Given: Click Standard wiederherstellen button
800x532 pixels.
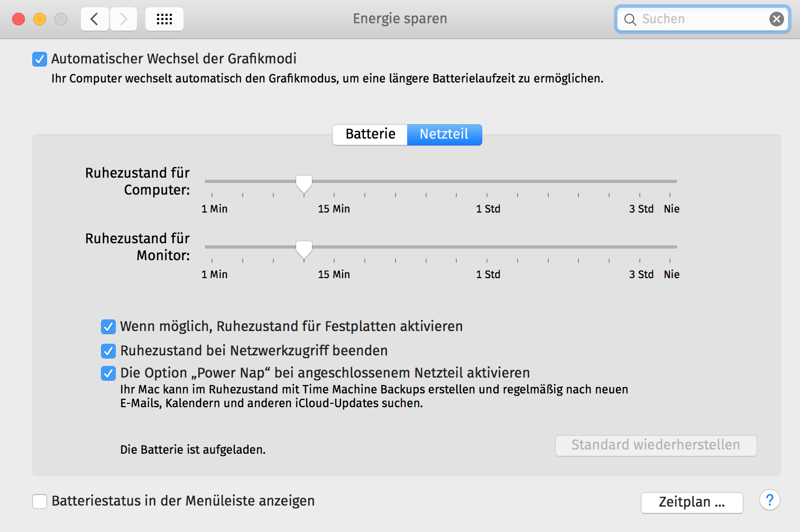Looking at the screenshot, I should (x=656, y=445).
